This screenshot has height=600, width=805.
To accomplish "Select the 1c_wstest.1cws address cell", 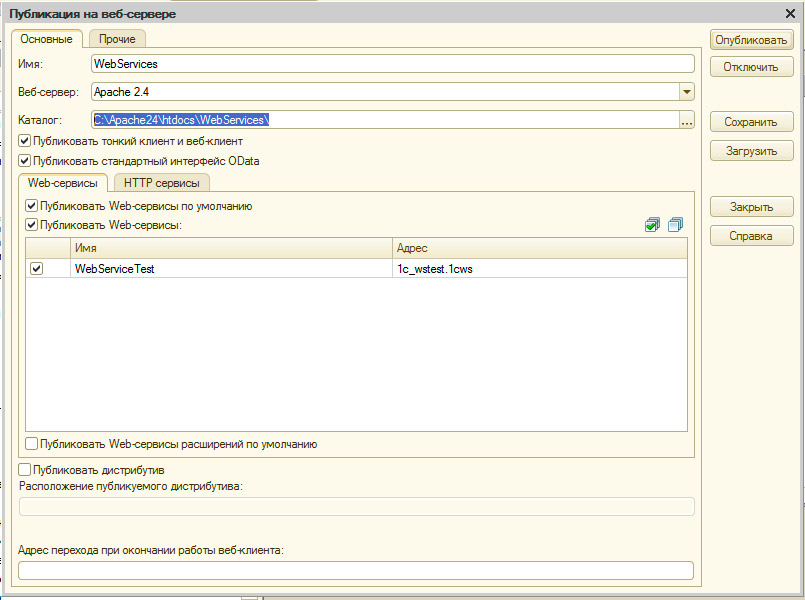I will (540, 268).
